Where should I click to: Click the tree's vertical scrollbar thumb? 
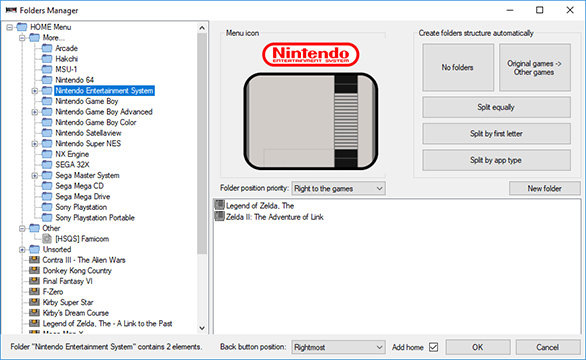coord(202,144)
